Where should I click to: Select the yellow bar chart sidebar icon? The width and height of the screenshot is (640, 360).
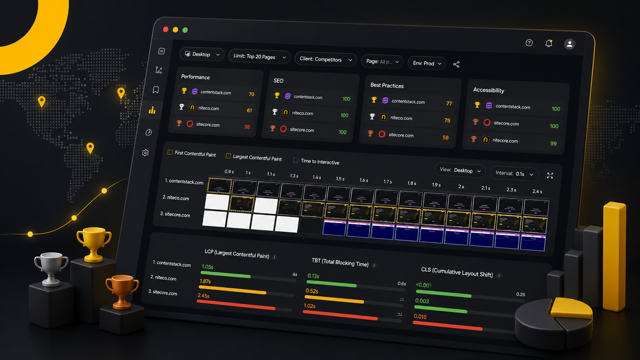[x=152, y=110]
